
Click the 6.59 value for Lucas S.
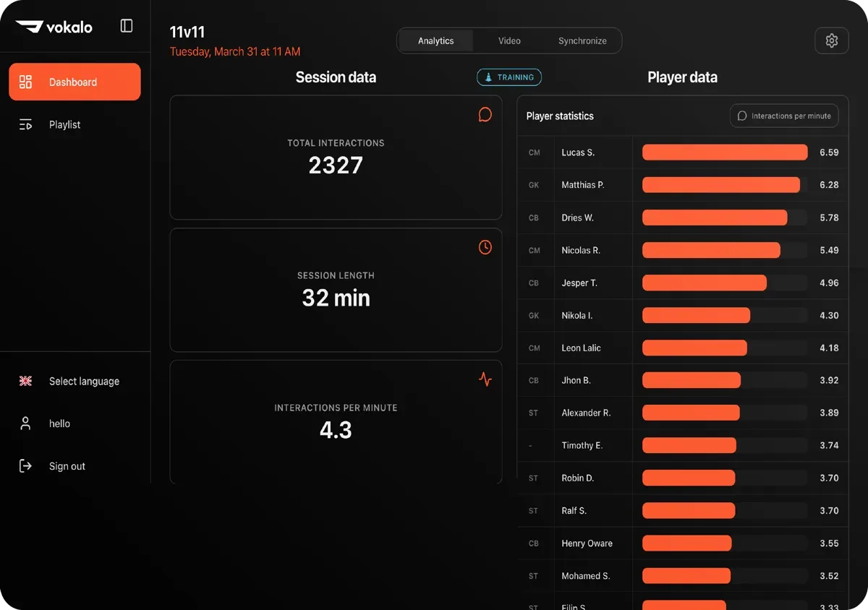tap(829, 152)
